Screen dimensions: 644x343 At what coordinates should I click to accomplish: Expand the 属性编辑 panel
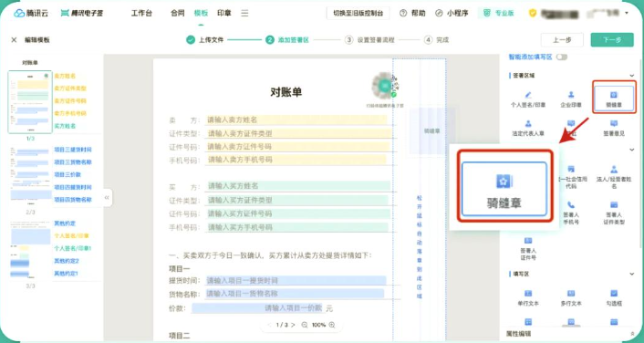click(632, 334)
